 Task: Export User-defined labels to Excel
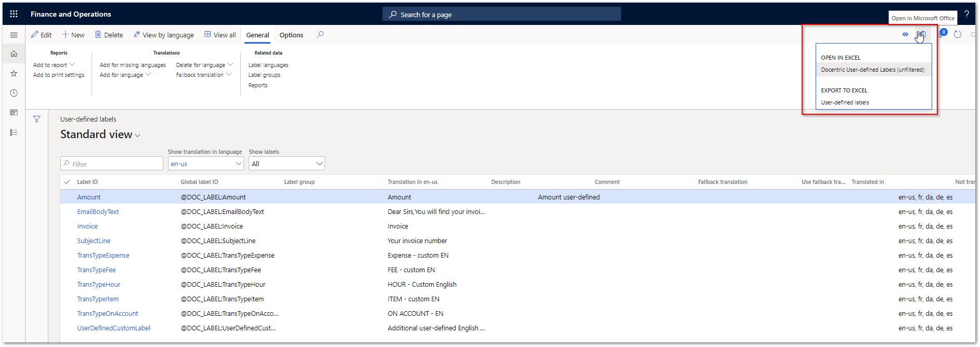845,102
